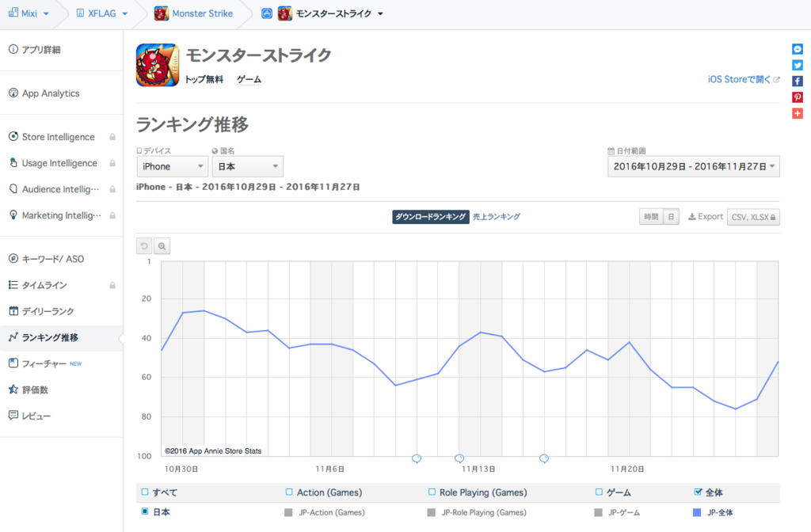Expand the Mixi breadcrumb dropdown
Image resolution: width=811 pixels, height=532 pixels.
click(x=46, y=14)
